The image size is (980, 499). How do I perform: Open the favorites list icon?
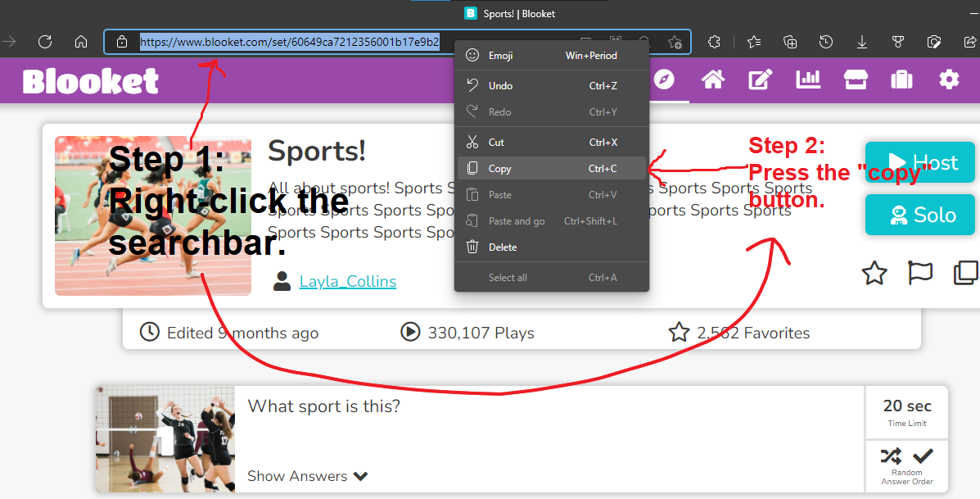point(754,42)
